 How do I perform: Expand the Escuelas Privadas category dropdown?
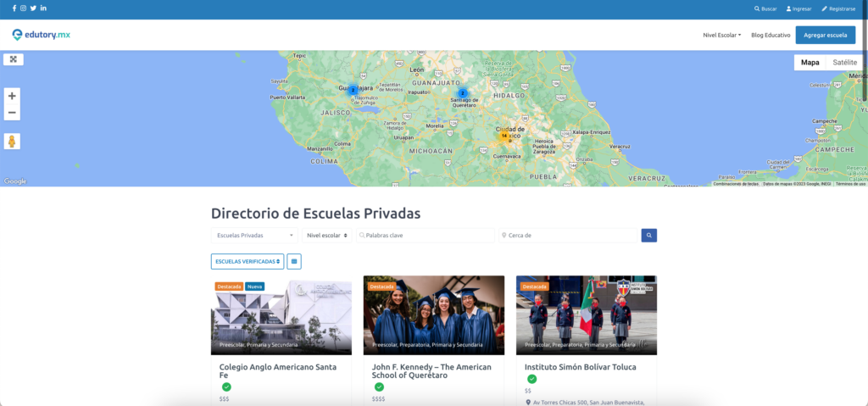tap(254, 236)
